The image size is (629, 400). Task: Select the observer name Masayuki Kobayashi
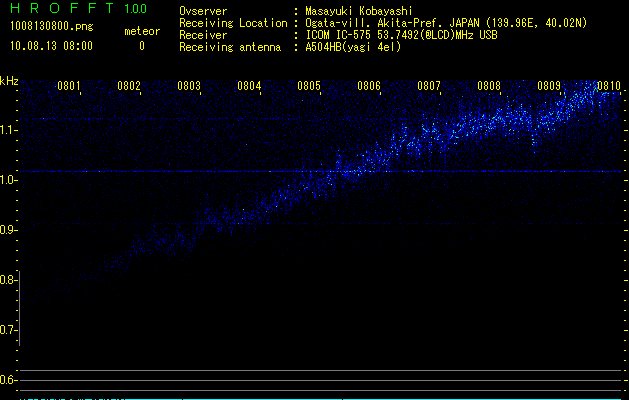click(x=359, y=11)
